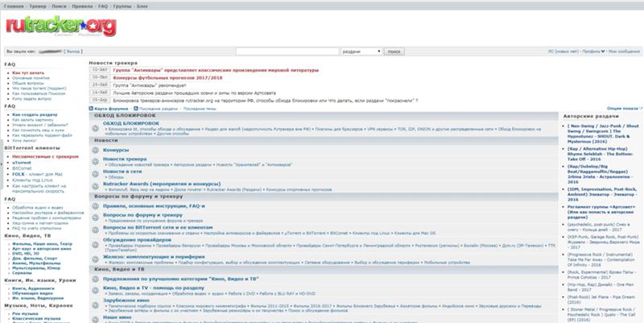
Task: Open Последние темы link
Action: tap(200, 109)
